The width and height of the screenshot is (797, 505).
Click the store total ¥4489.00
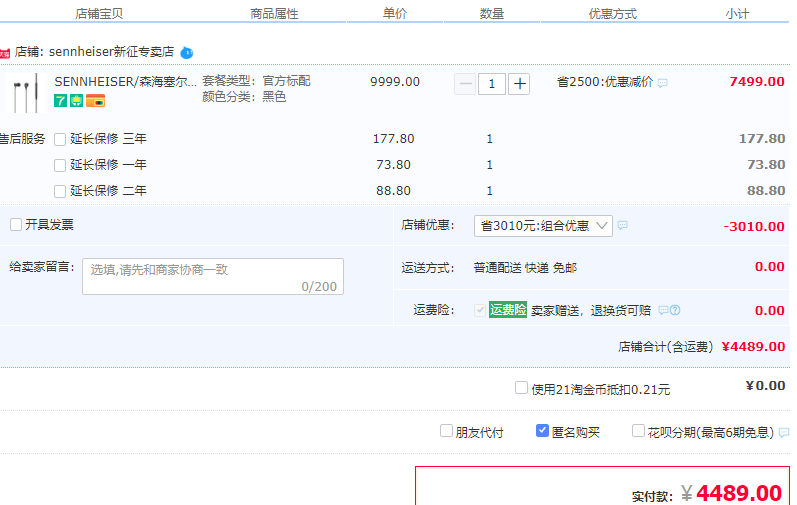pyautogui.click(x=753, y=346)
